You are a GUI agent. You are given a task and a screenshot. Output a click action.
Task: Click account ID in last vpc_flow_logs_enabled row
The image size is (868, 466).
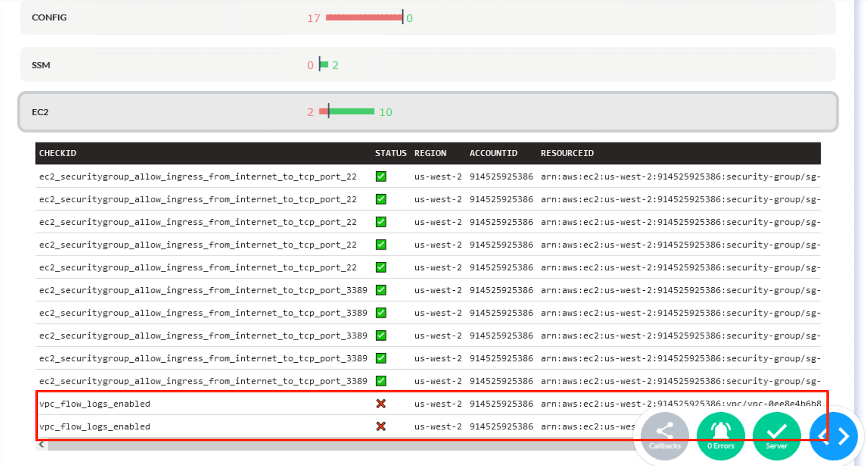pyautogui.click(x=501, y=427)
